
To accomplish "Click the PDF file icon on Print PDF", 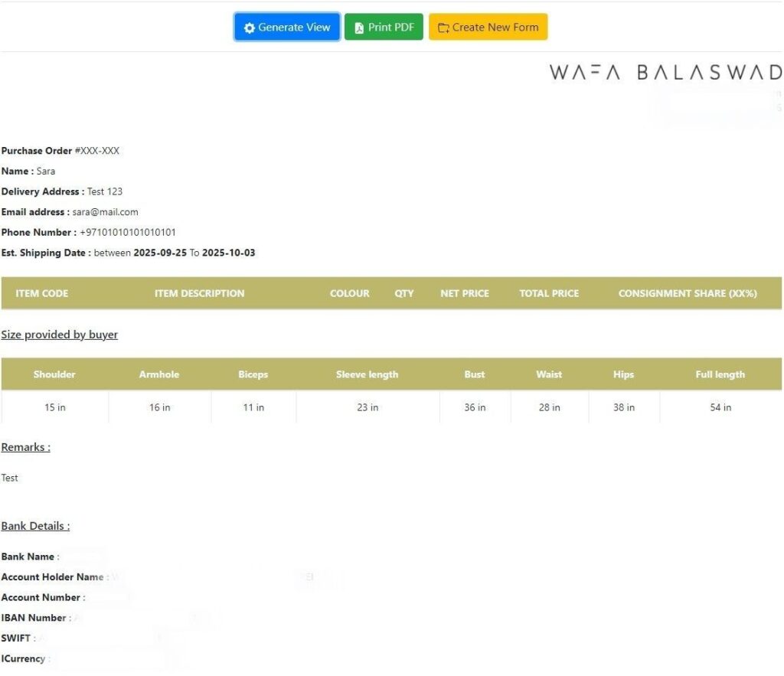I will (x=359, y=28).
